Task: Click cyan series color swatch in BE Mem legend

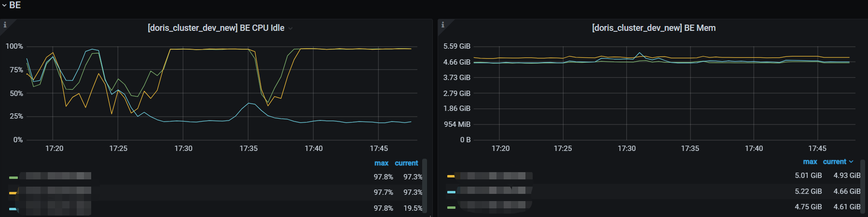Action: pyautogui.click(x=451, y=192)
